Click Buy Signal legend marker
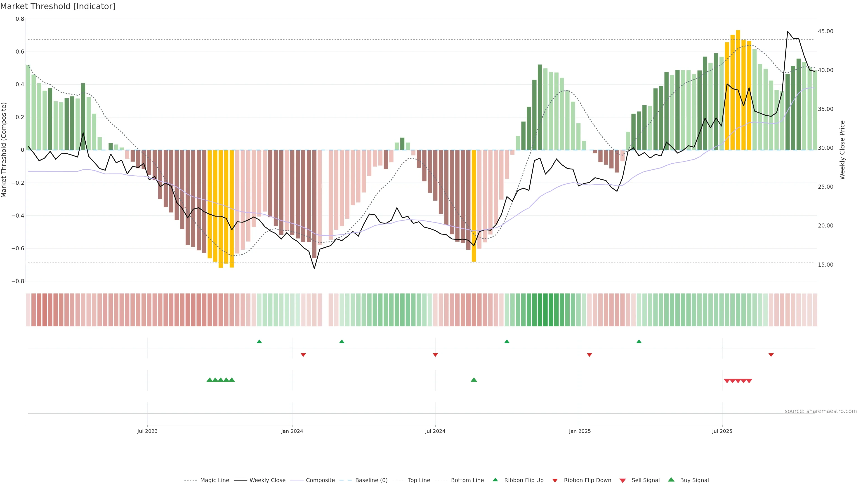 click(671, 480)
